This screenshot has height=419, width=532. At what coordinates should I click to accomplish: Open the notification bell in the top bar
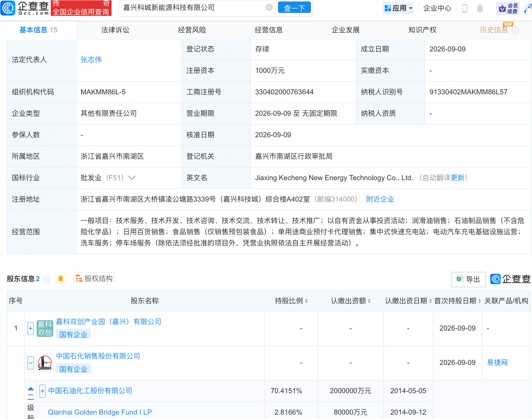(480, 8)
